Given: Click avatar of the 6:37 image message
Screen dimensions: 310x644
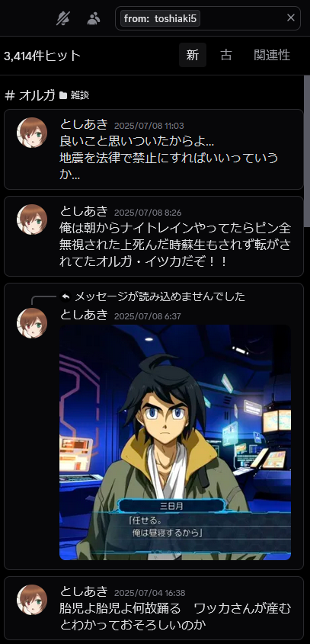Looking at the screenshot, I should [32, 323].
